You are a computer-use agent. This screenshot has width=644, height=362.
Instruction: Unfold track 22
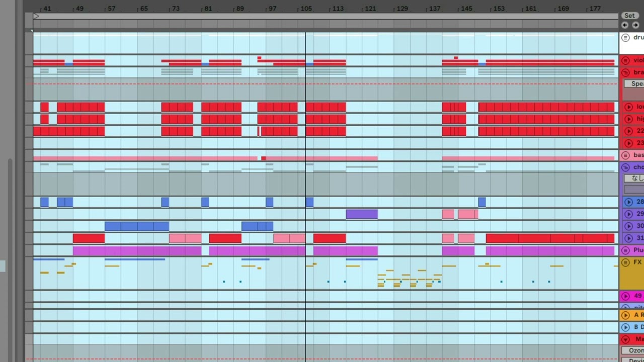point(628,131)
